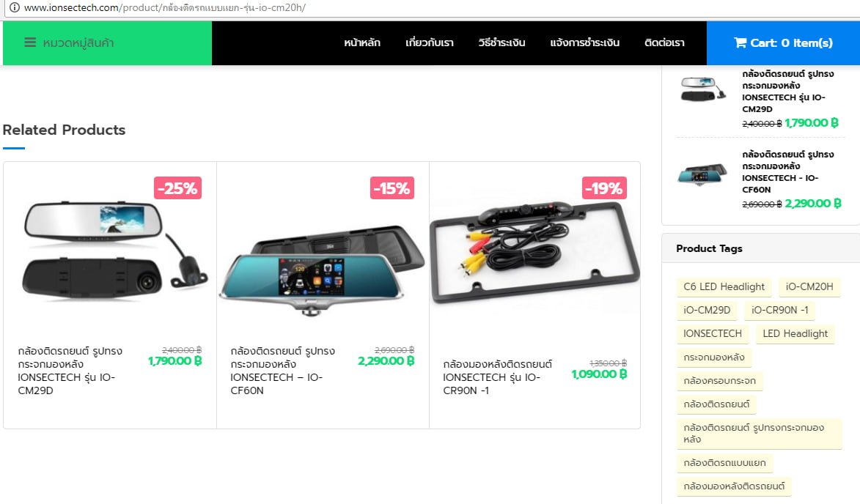Click the shopping cart icon
Screen dimensions: 860x504
click(x=740, y=42)
